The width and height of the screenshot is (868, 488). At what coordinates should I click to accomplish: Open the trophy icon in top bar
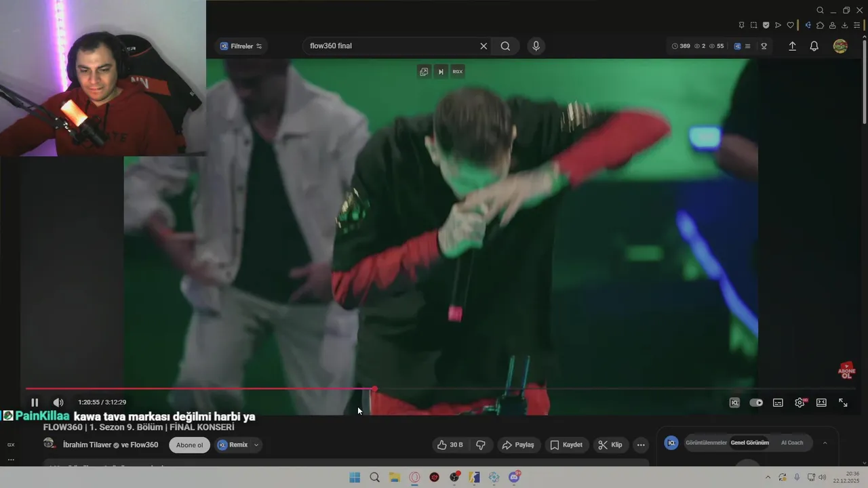[764, 46]
